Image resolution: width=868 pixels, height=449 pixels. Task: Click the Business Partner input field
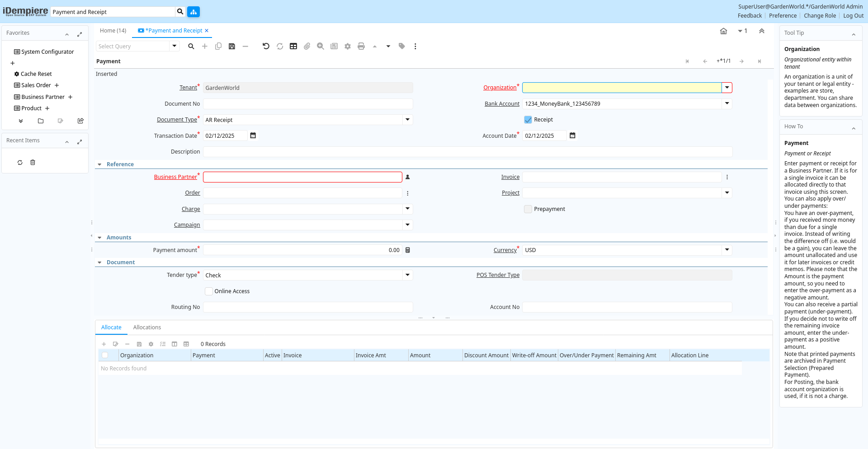(302, 177)
